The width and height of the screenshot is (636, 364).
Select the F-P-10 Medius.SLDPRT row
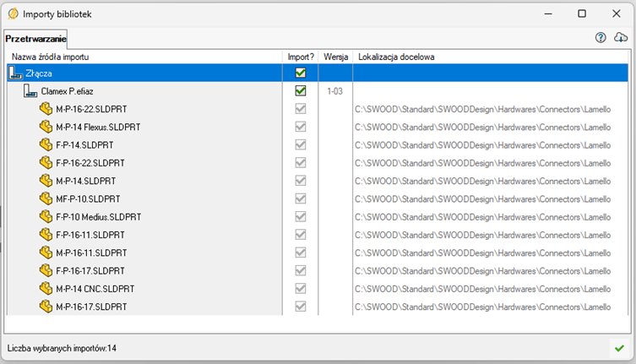coord(97,216)
